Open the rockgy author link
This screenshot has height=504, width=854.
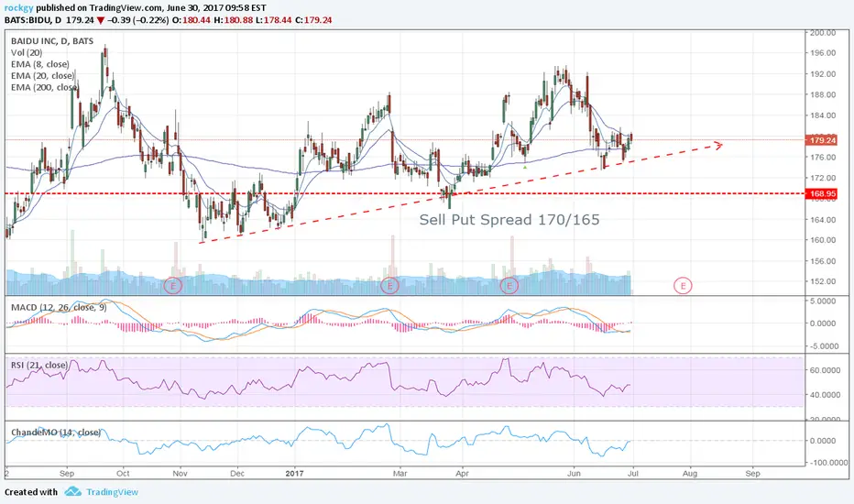pos(18,8)
